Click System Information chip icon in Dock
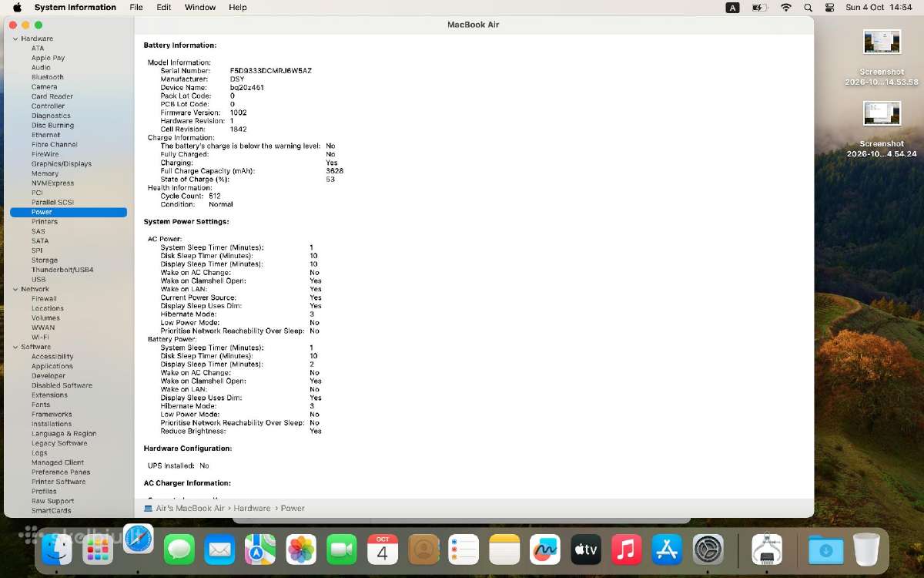 pyautogui.click(x=767, y=550)
